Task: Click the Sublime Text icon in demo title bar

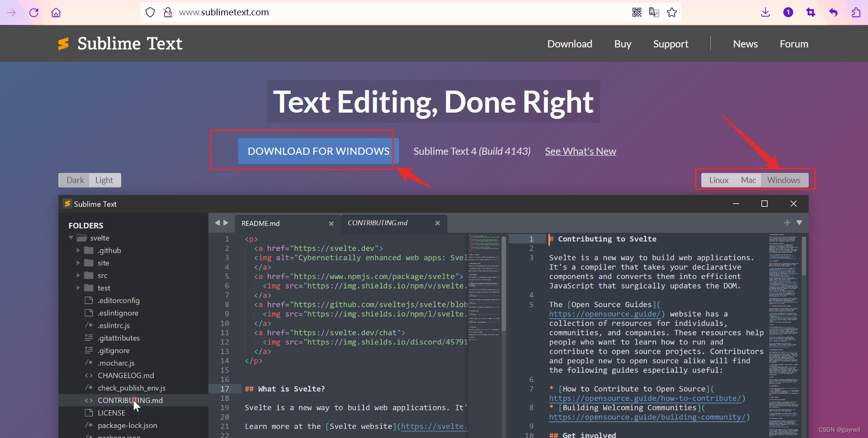Action: (x=68, y=204)
